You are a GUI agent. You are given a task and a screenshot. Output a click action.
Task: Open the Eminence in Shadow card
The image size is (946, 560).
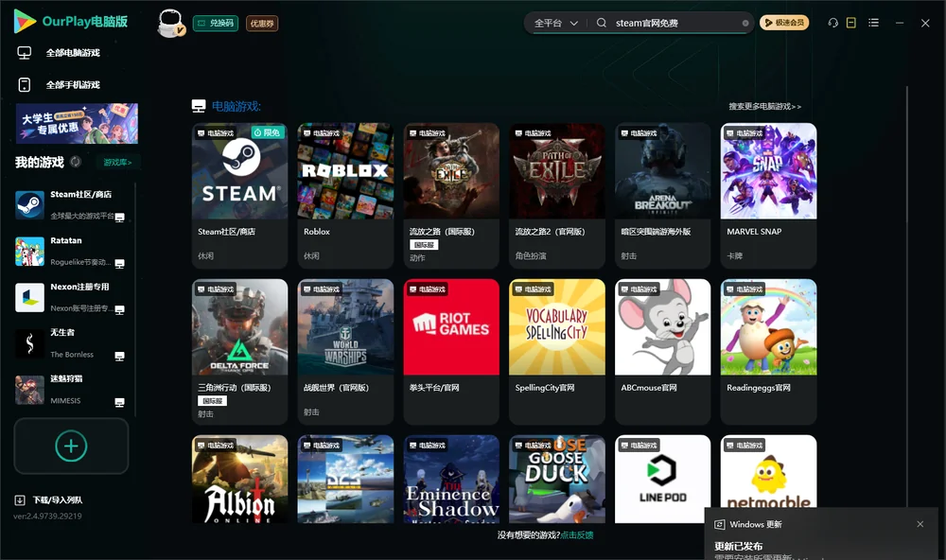[x=451, y=480]
